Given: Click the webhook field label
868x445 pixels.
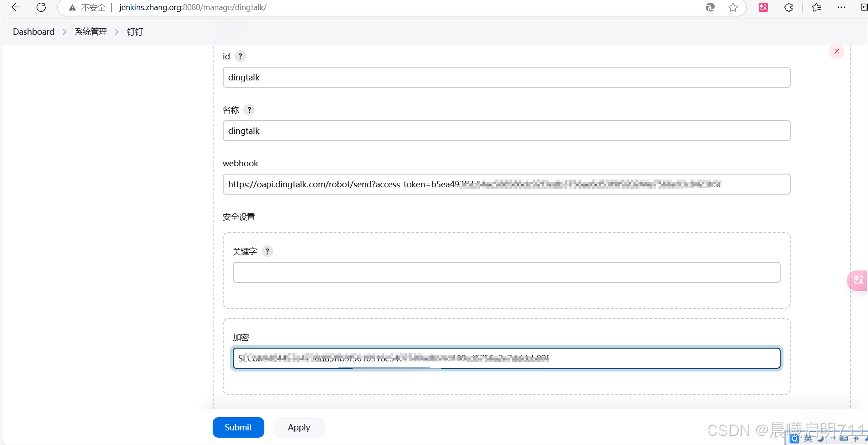Looking at the screenshot, I should click(241, 163).
